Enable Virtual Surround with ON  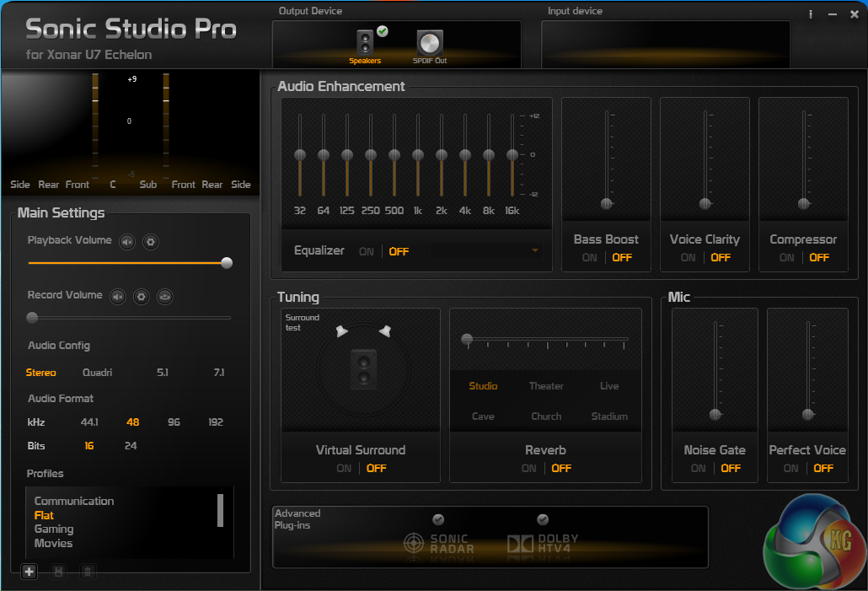coord(344,468)
